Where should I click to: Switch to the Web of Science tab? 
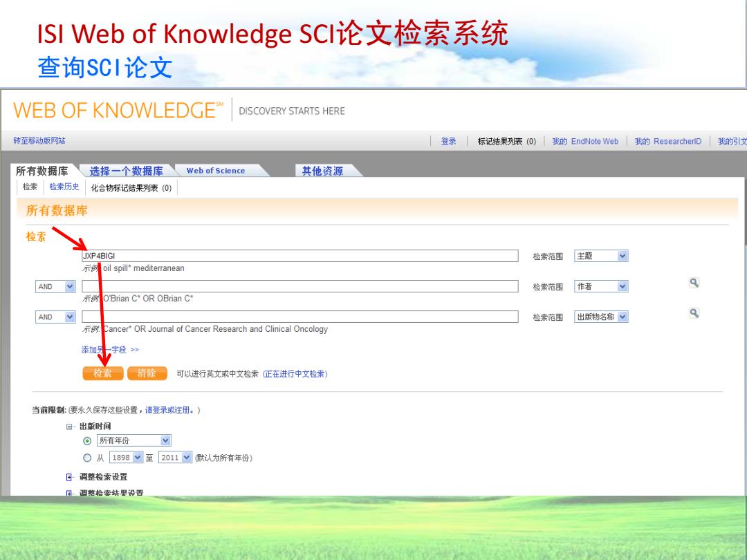(x=216, y=171)
